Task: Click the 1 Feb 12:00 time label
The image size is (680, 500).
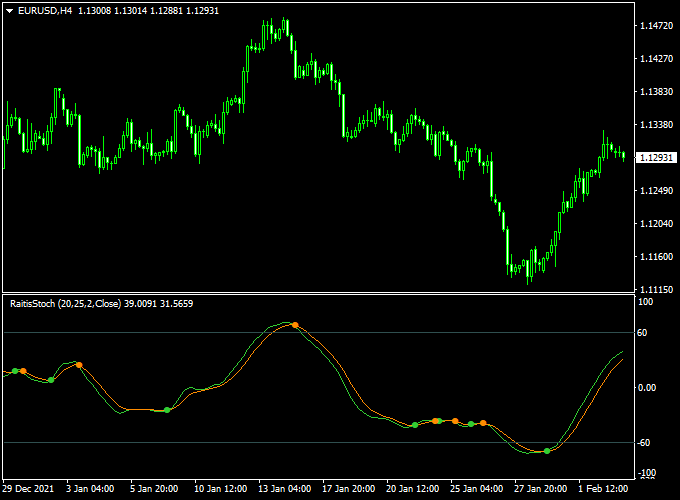Action: coord(603,489)
